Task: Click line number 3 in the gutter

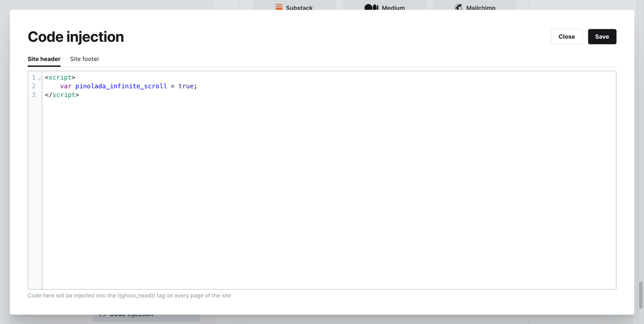Action: [x=34, y=95]
